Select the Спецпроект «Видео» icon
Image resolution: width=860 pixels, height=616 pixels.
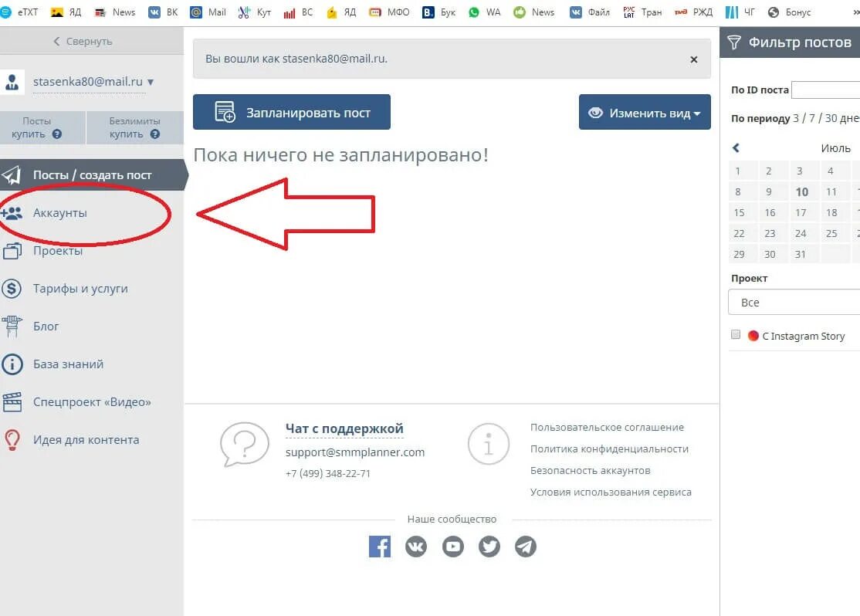coord(12,401)
